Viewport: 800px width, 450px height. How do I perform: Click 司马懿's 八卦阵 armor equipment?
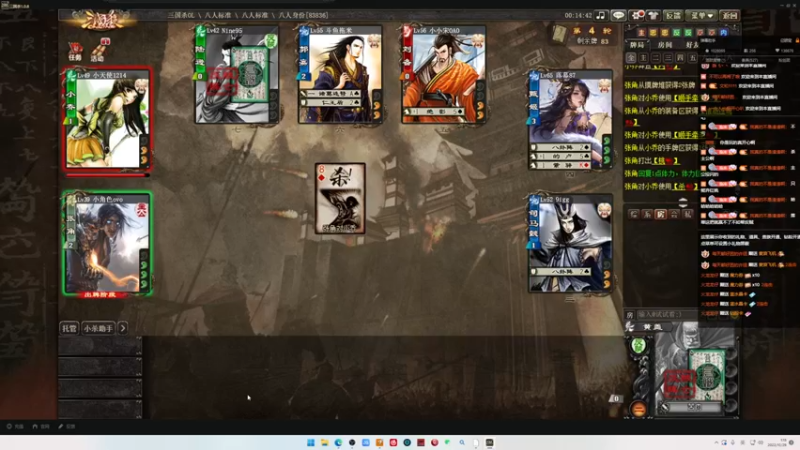[x=562, y=272]
